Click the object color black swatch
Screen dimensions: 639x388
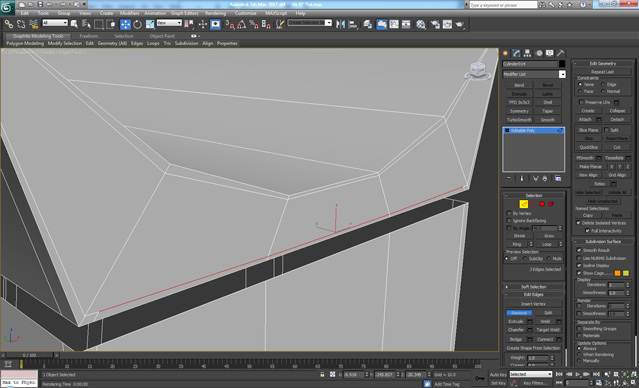[562, 64]
